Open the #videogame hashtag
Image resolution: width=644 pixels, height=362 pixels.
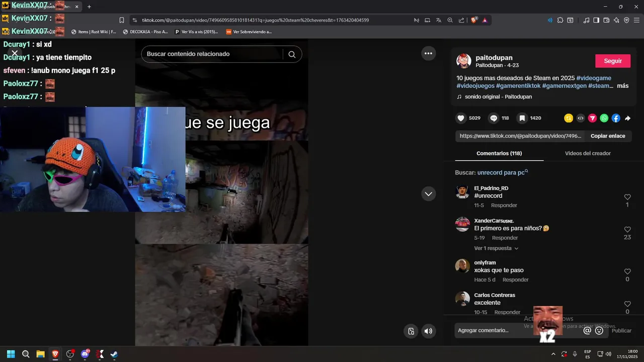[x=594, y=78]
